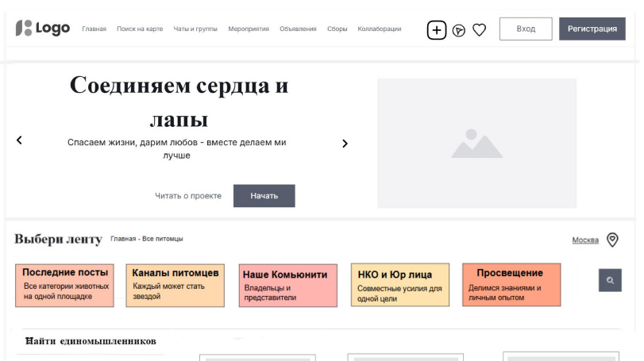
Task: Click Все питомцы breadcrumb text
Action: 163,239
